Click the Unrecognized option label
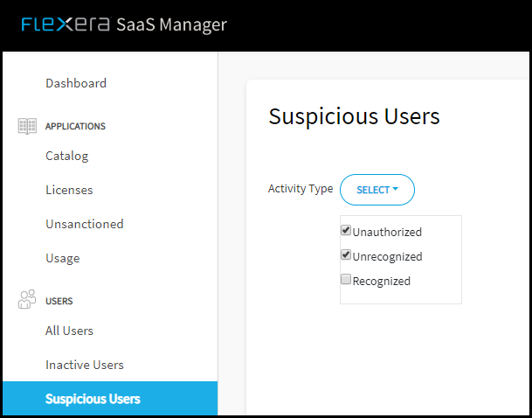 point(388,256)
